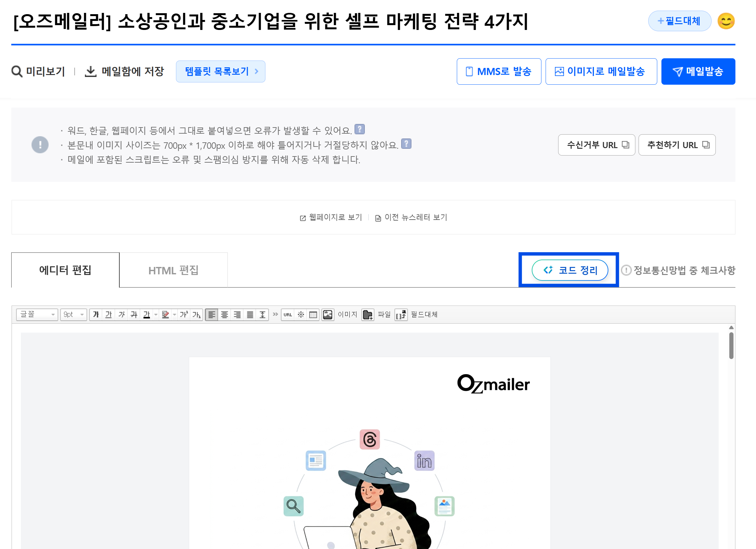756x549 pixels.
Task: Click the editor scrollbar up arrow
Action: 731,327
